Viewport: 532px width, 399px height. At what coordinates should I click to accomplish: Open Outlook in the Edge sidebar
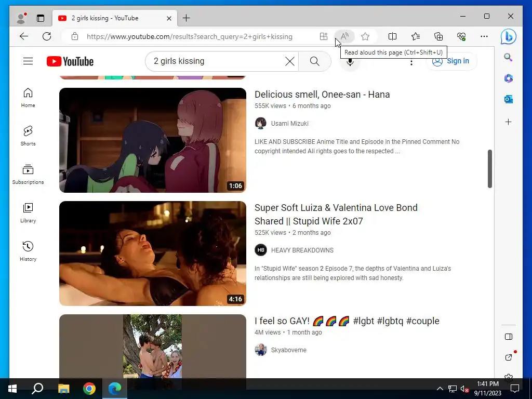click(x=508, y=99)
